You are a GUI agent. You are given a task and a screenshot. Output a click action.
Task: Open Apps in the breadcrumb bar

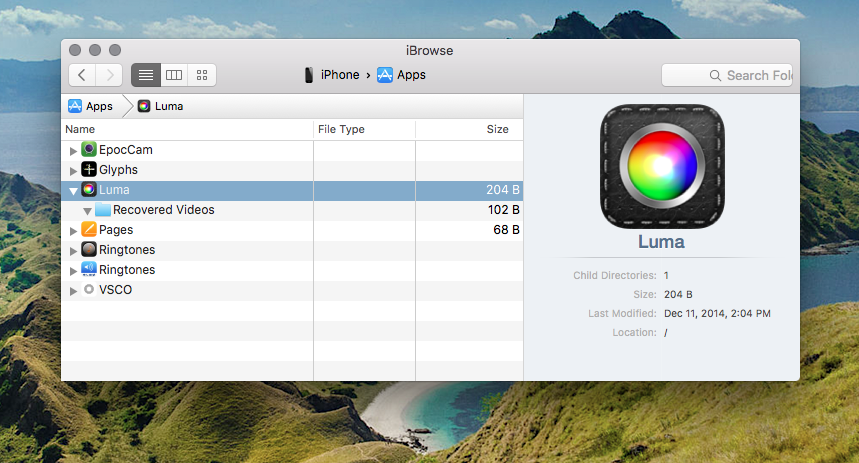(x=99, y=106)
